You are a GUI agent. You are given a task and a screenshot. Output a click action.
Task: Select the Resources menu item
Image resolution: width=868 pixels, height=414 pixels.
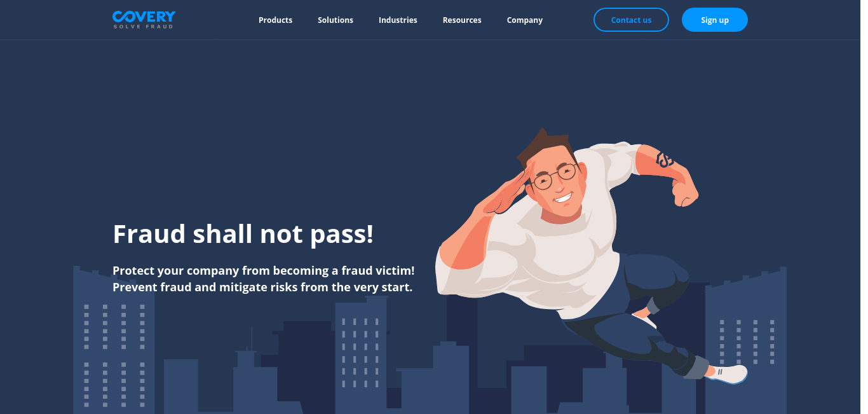click(x=462, y=20)
